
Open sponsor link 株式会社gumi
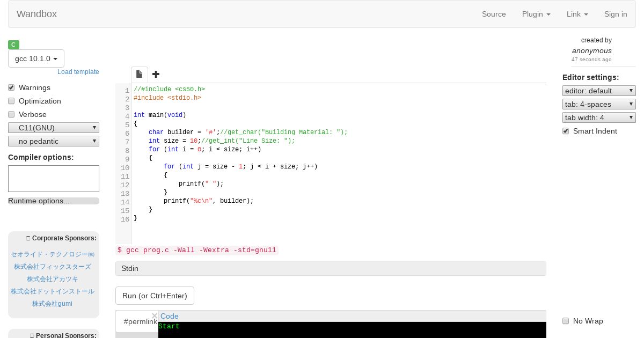pyautogui.click(x=52, y=304)
